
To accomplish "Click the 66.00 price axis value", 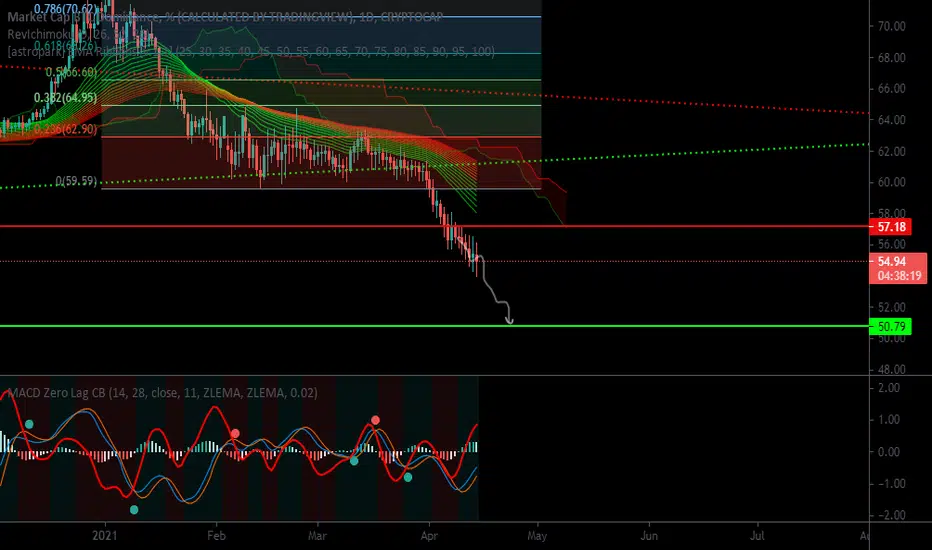I will point(892,89).
